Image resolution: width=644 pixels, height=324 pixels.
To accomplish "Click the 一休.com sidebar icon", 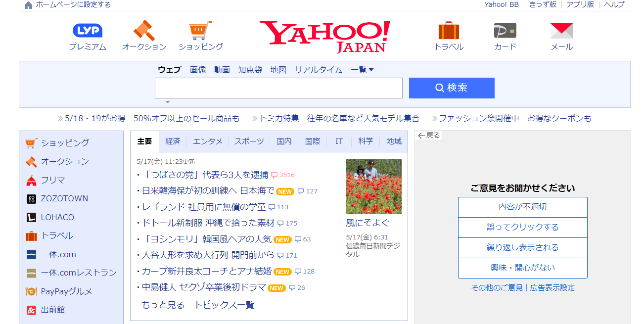I will pos(31,254).
